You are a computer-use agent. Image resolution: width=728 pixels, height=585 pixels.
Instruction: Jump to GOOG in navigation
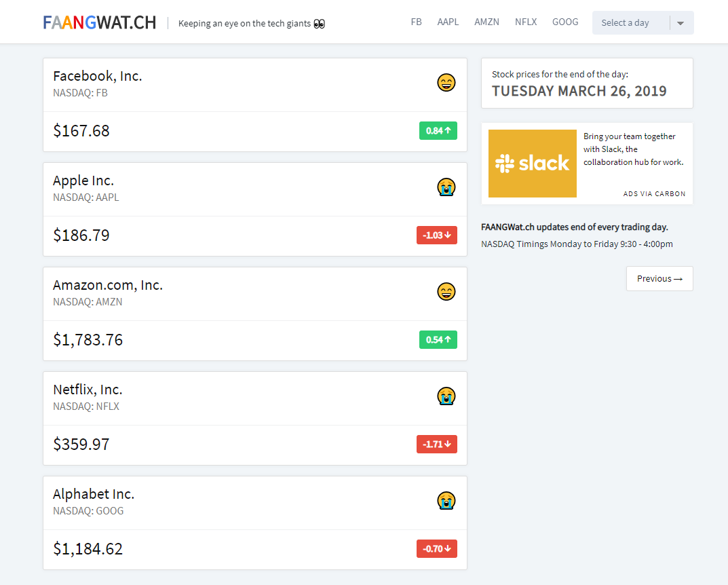tap(565, 22)
